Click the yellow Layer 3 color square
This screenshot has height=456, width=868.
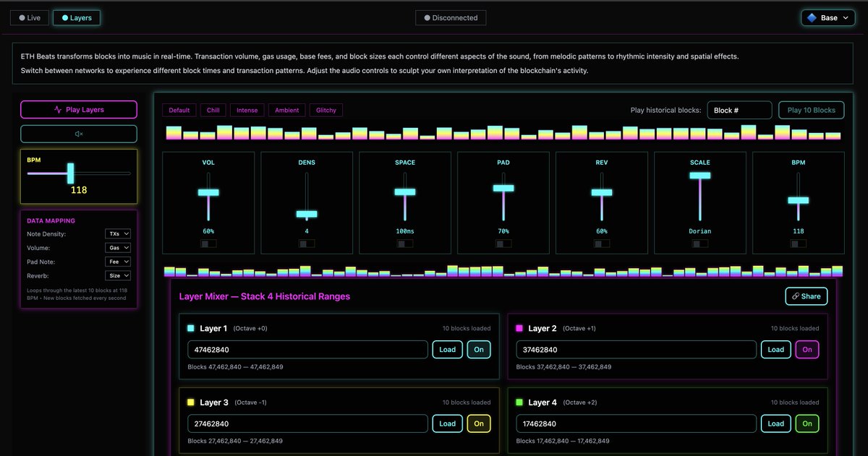pyautogui.click(x=190, y=403)
